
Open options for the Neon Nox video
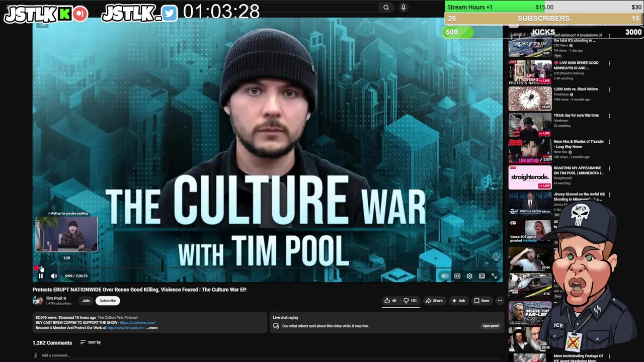[x=609, y=142]
